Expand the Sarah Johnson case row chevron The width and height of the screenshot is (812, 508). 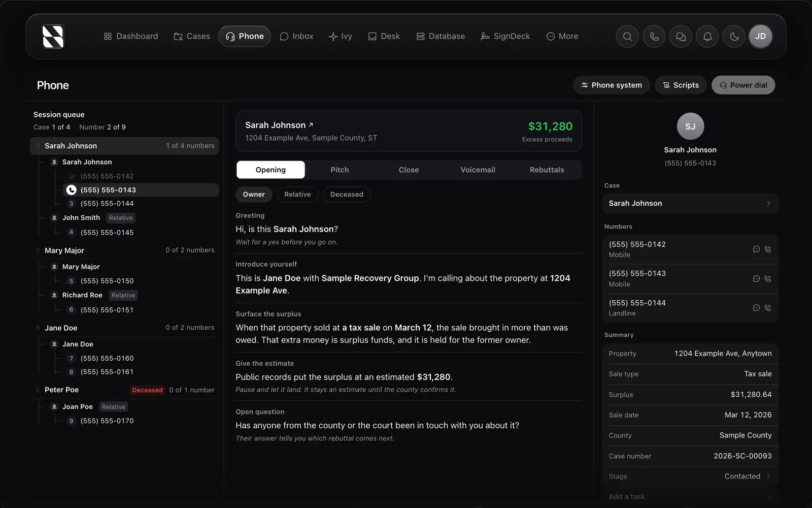coord(768,204)
